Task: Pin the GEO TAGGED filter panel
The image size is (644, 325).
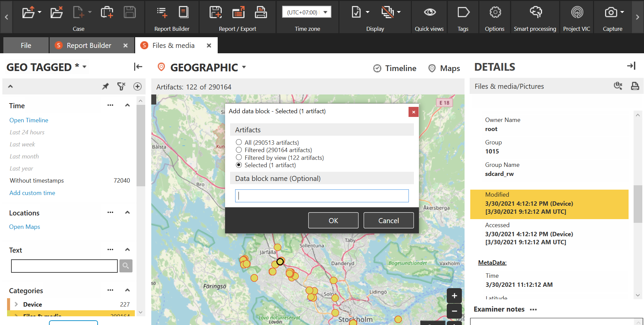Action: [105, 86]
